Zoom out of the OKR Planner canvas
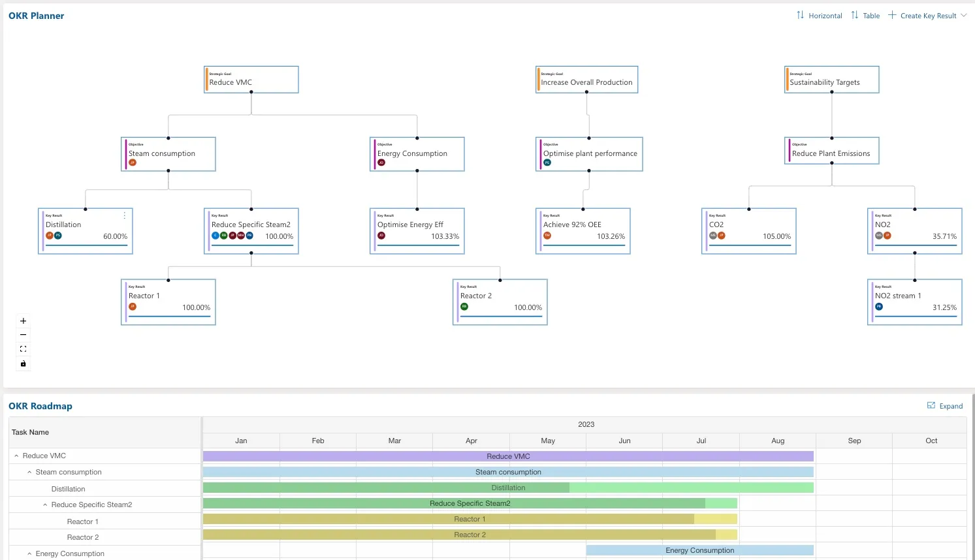The width and height of the screenshot is (975, 560). point(24,335)
